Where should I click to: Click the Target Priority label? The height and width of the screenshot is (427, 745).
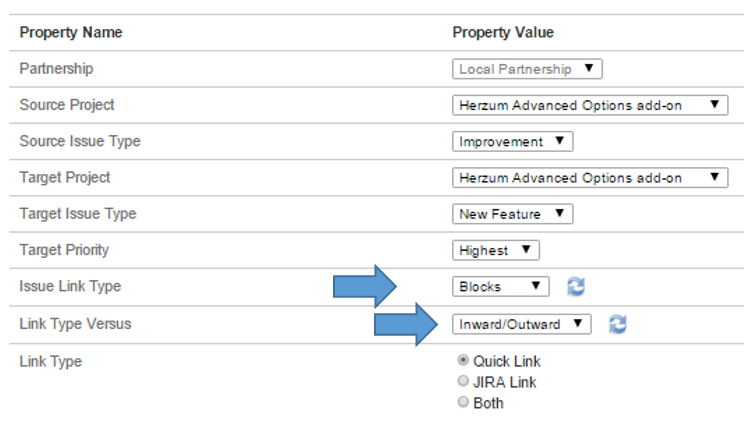click(64, 250)
